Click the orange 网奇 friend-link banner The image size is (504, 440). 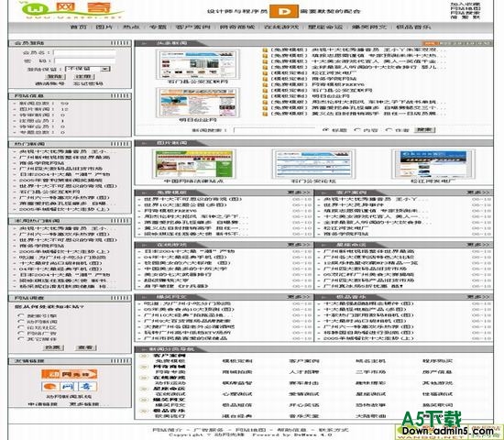click(x=70, y=374)
